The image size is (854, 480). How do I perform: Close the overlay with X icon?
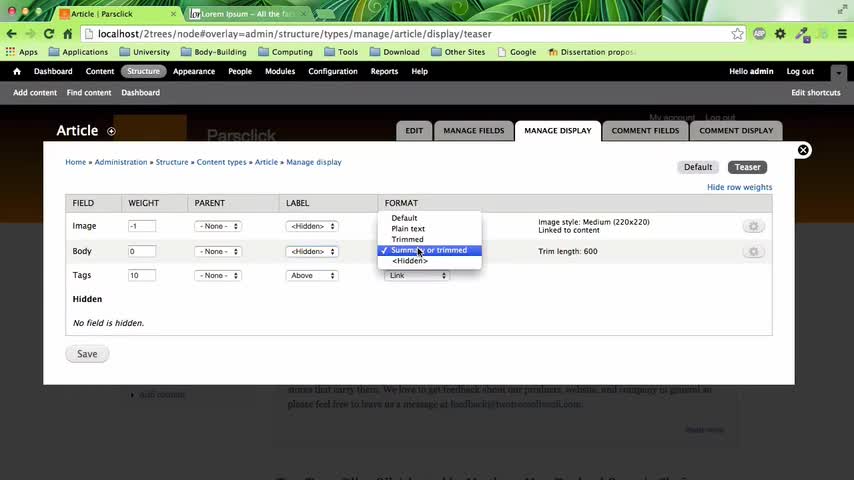tap(803, 150)
